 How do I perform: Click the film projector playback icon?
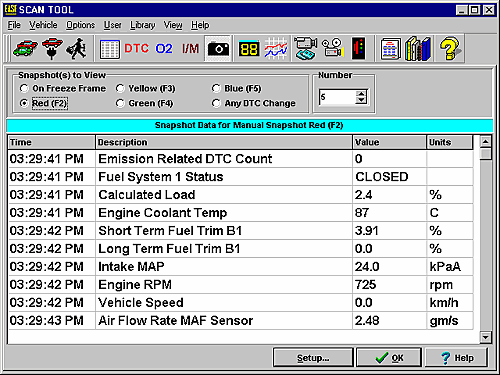pos(332,49)
